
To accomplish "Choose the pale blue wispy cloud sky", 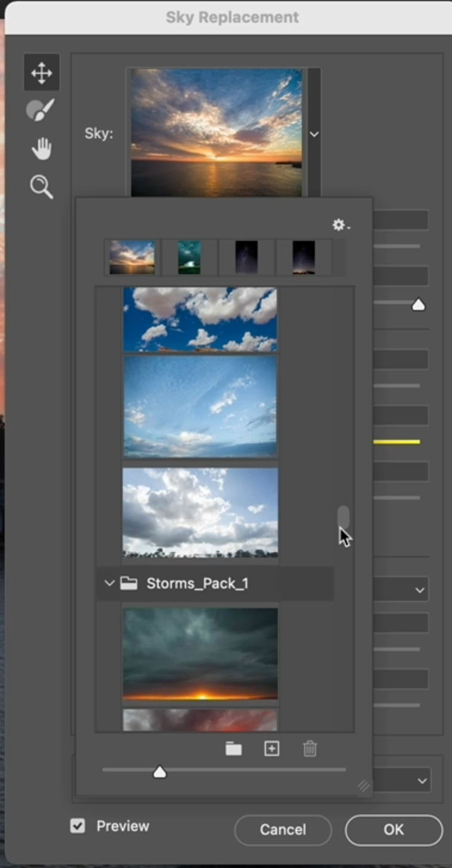I will [x=200, y=407].
